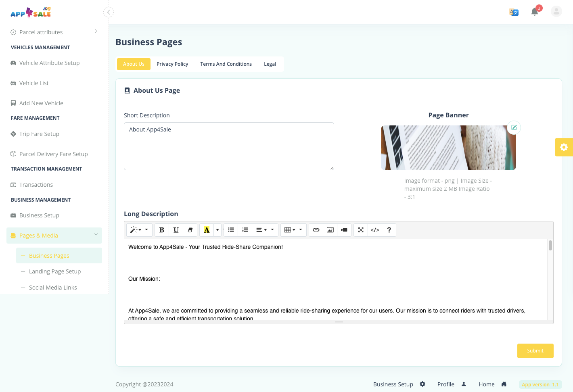The image size is (573, 392).
Task: Click footer Business Setup gear icon
Action: click(x=422, y=384)
